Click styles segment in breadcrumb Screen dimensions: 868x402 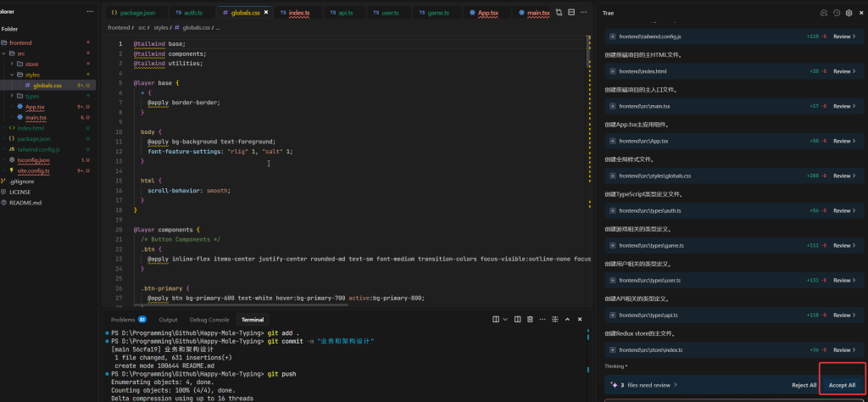[160, 27]
